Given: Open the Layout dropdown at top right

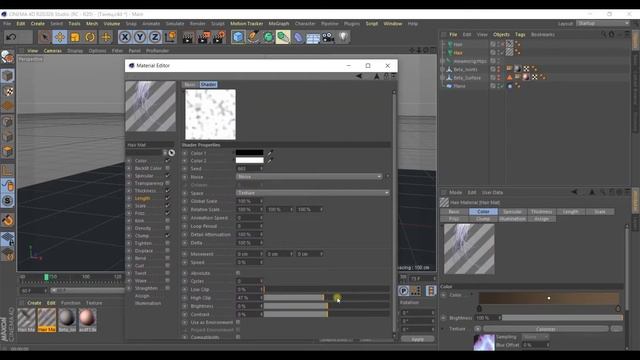Looking at the screenshot, I should [x=603, y=24].
